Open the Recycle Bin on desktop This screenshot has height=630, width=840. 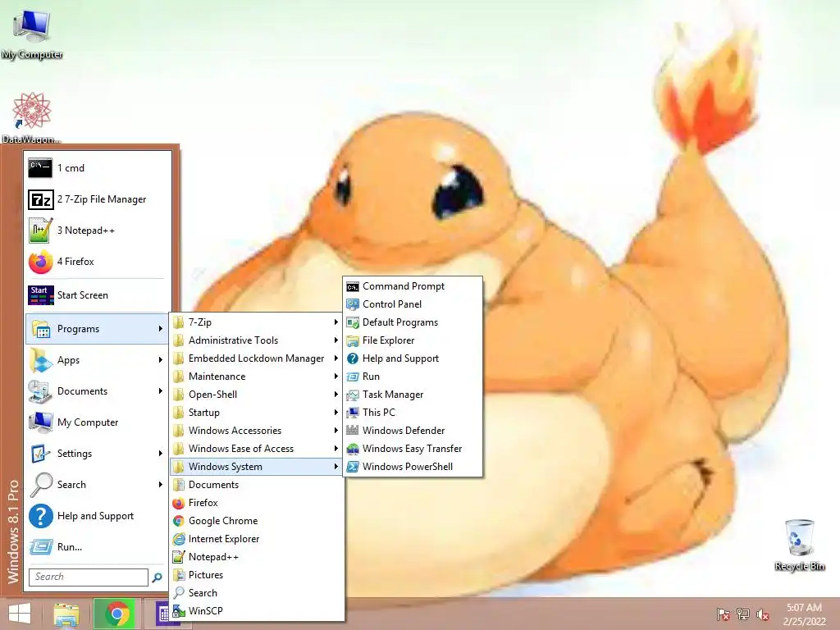coord(799,546)
